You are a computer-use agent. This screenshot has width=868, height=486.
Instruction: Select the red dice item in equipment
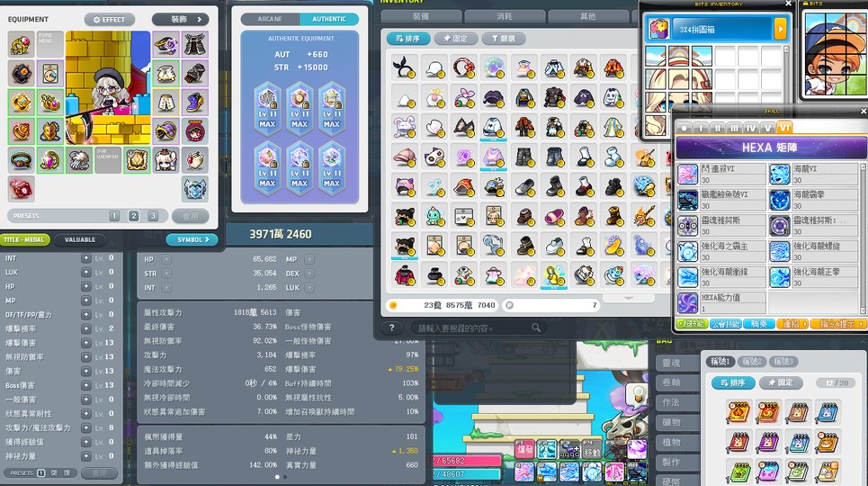point(21,188)
